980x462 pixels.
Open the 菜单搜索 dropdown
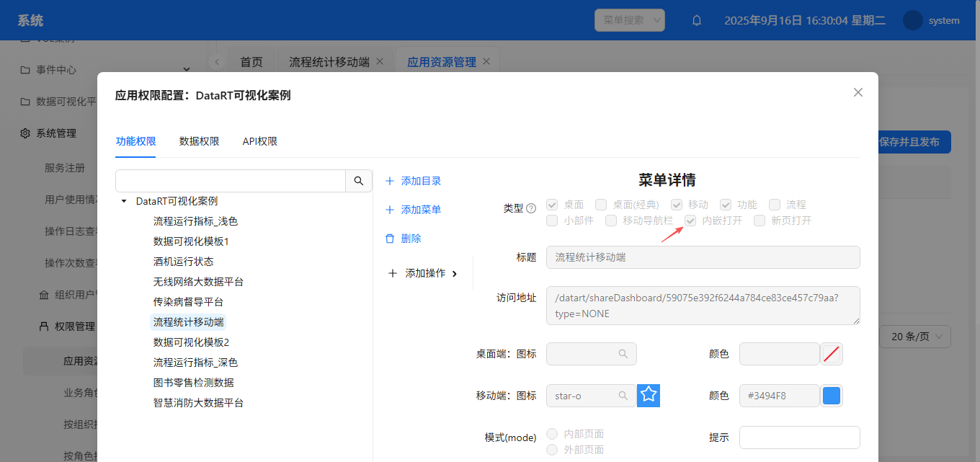(629, 20)
